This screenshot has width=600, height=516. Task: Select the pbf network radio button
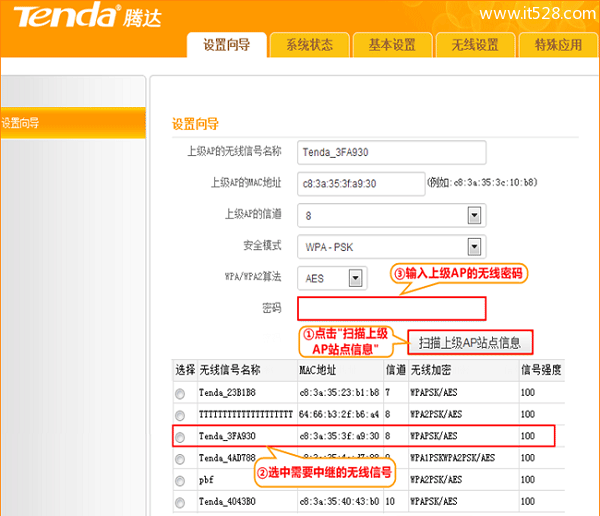pos(180,481)
